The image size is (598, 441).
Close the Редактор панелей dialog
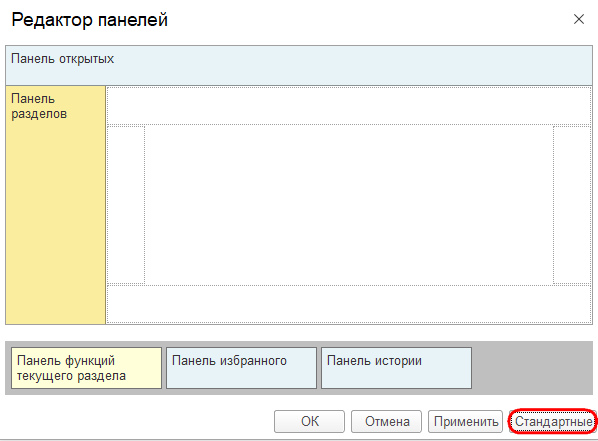(x=579, y=19)
